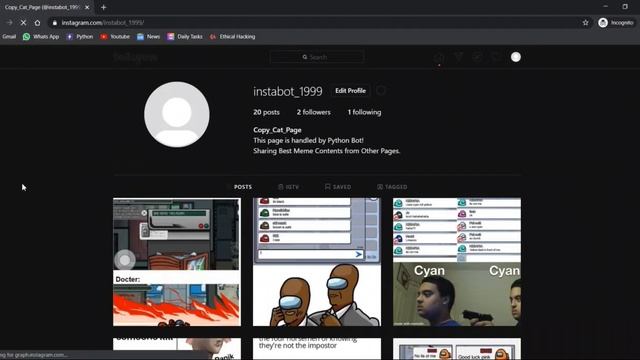Click bio line 'Sharing Best Meme Contents from Other Pages.'
640x360 pixels.
coord(327,151)
